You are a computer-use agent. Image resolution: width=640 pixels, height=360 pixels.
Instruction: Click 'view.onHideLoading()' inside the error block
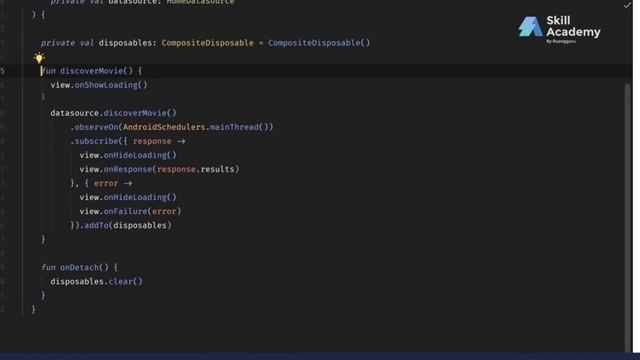tap(128, 197)
